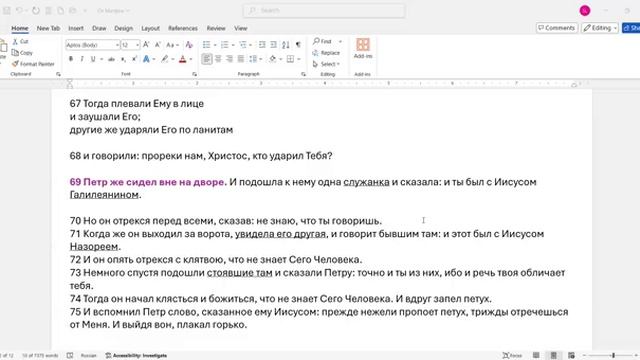Expand the Borders dropdown
640x360 pixels.
[x=299, y=60]
